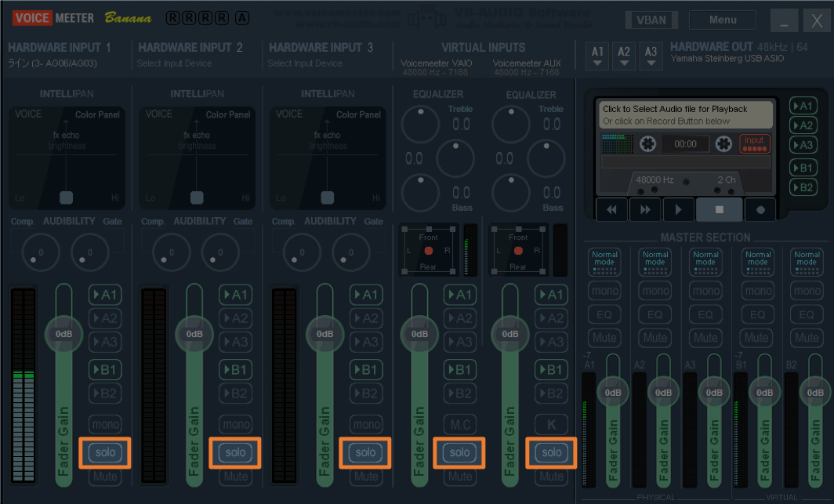This screenshot has width=834, height=504.
Task: Start recording with the record button
Action: point(760,209)
